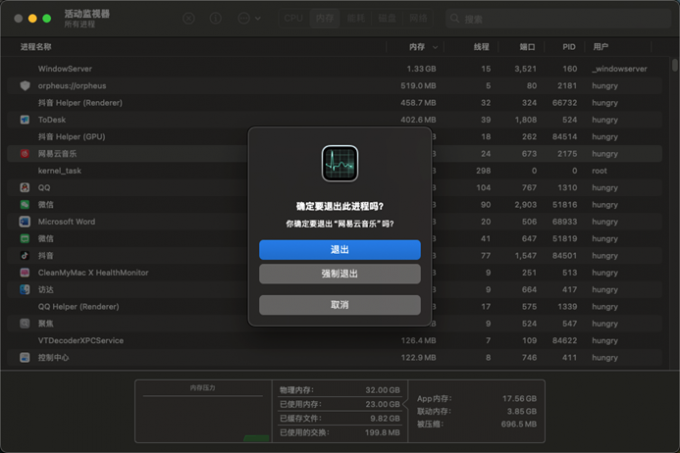
Task: Select the QQ Helper (Renderer) row
Action: pyautogui.click(x=334, y=306)
